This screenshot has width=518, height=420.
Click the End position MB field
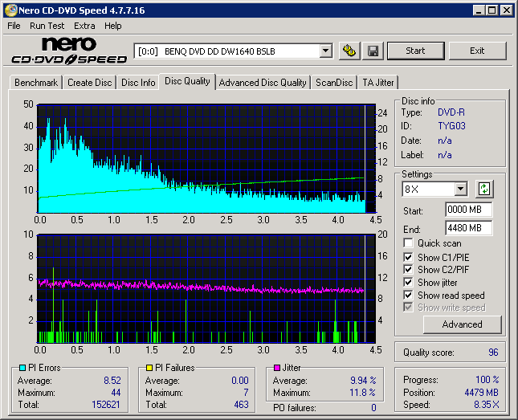pyautogui.click(x=468, y=228)
